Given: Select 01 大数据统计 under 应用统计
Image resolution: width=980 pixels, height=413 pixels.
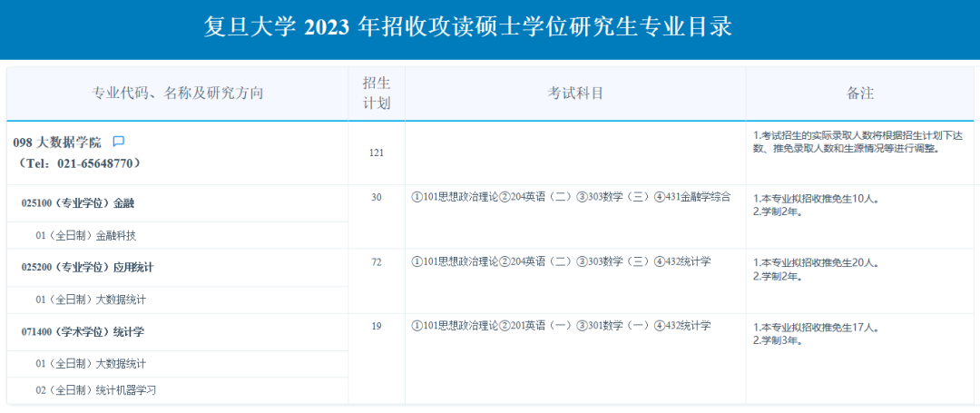Looking at the screenshot, I should tap(91, 299).
